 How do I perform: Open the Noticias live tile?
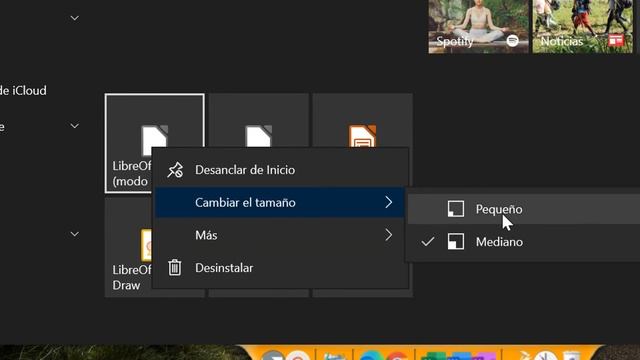point(582,27)
